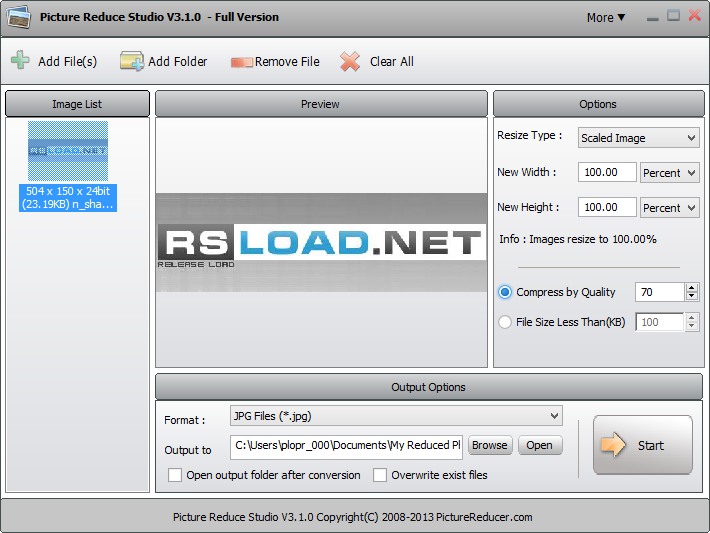Viewport: 710px width, 533px height.
Task: Click 'Info : Images resize to 100.00%' text
Action: (578, 239)
